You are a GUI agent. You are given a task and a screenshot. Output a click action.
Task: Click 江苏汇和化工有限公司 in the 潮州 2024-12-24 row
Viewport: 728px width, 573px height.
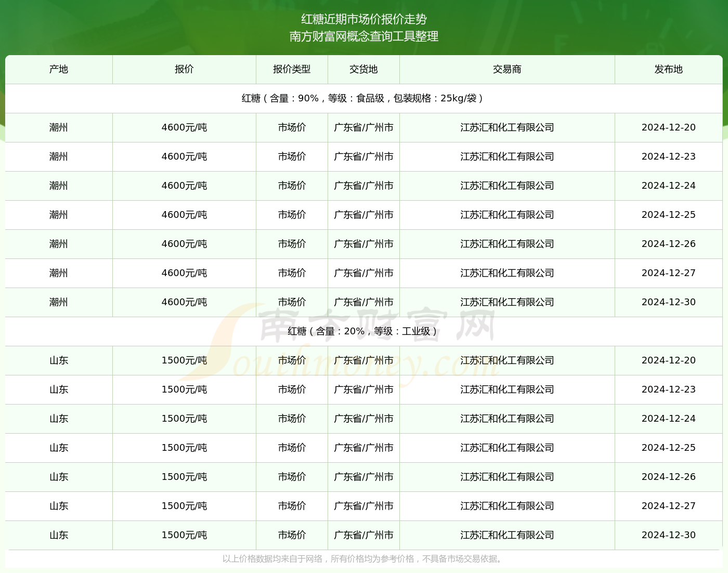tap(507, 186)
